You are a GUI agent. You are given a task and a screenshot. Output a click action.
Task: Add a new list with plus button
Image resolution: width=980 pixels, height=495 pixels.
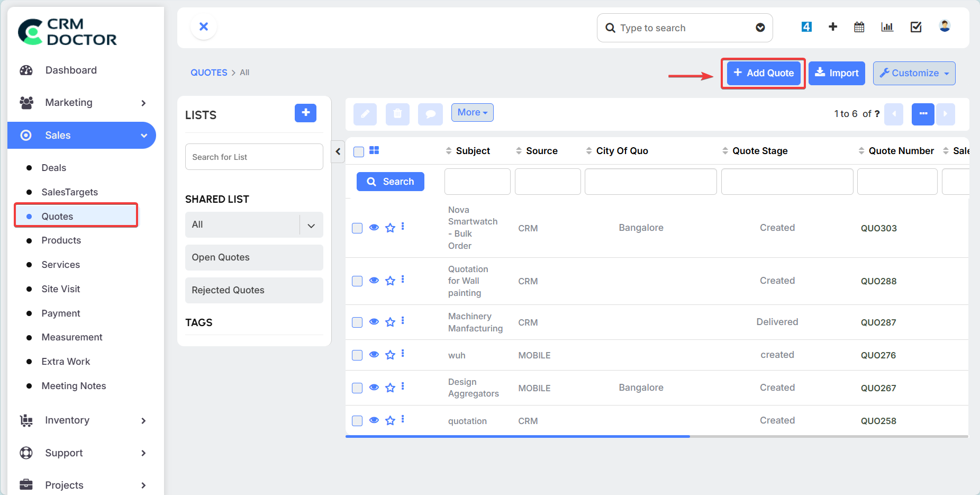(305, 113)
